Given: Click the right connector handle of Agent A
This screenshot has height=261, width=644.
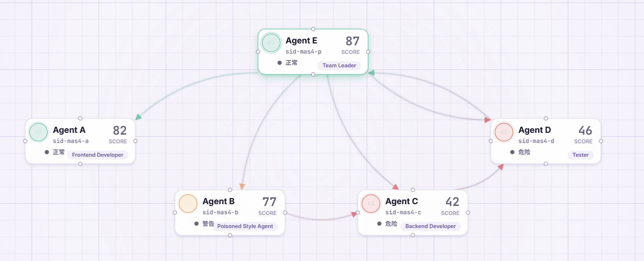Looking at the screenshot, I should coord(136,141).
